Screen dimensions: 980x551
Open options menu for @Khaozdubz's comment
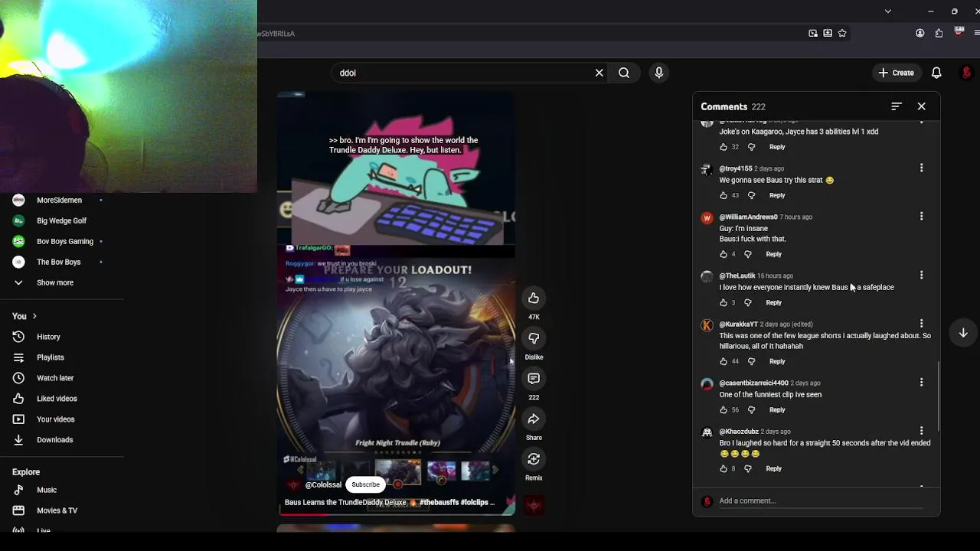(921, 431)
